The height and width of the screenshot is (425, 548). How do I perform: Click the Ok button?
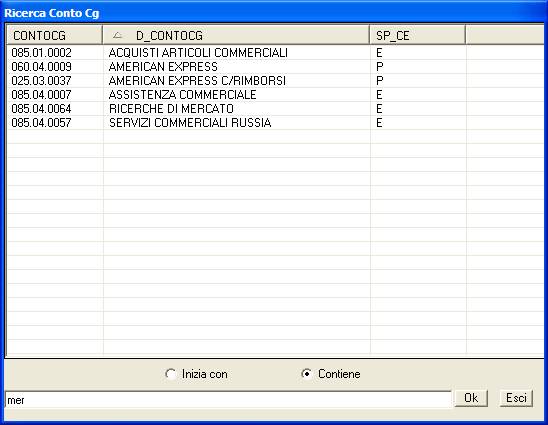click(x=471, y=398)
